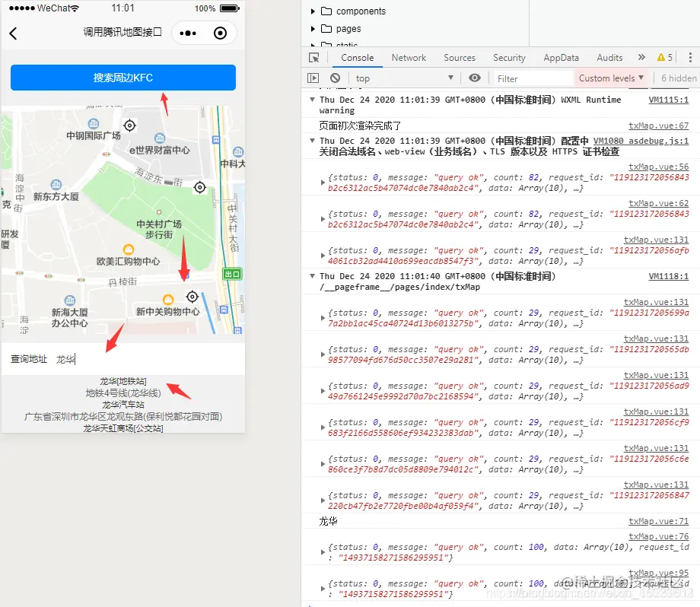Tap the 欧美汇购物中心 orange shopping icon
The image size is (700, 607).
tap(129, 249)
